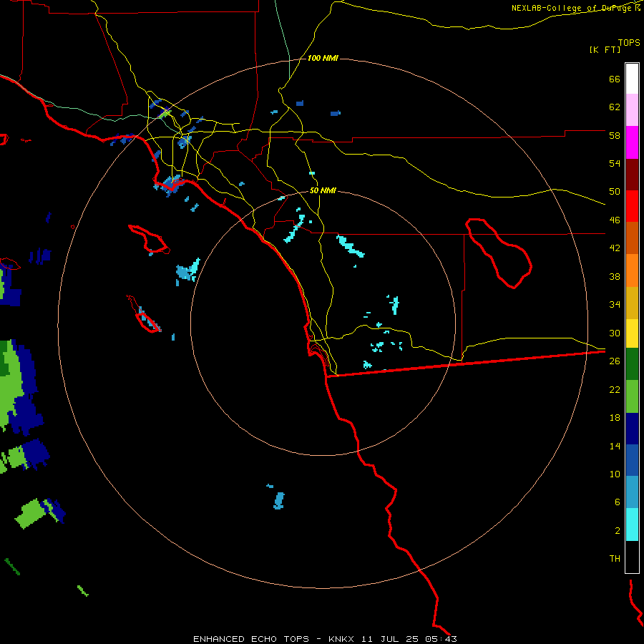Click the legend value "26"
The image size is (644, 644).
coord(615,361)
